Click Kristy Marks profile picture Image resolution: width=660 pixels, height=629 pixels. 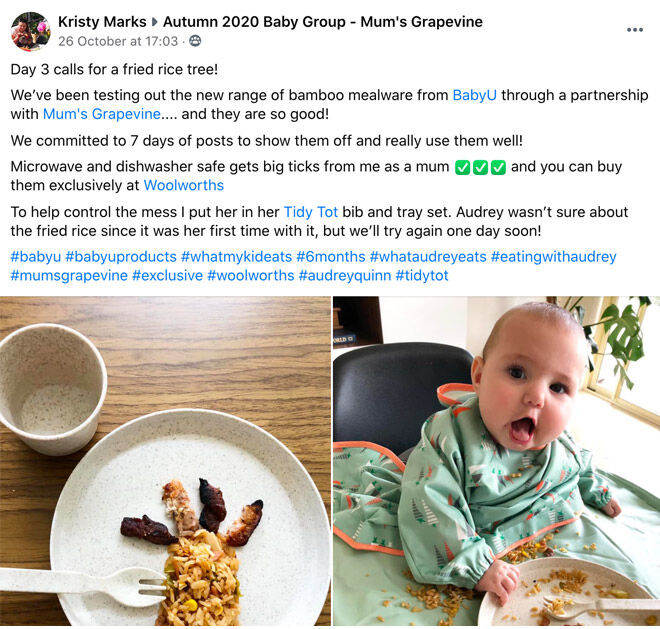tap(30, 31)
